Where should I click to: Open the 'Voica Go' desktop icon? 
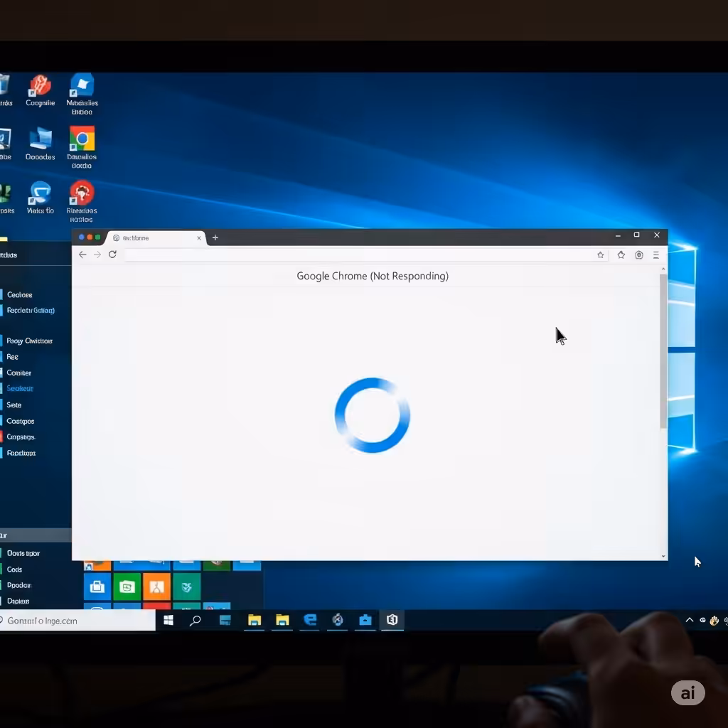pyautogui.click(x=40, y=198)
